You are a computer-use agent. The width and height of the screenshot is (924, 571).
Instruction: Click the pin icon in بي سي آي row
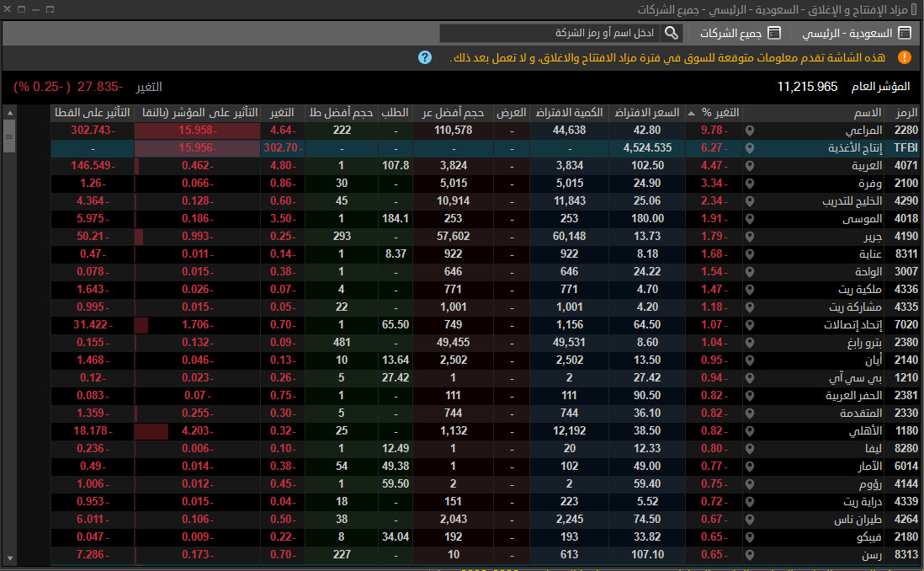point(750,378)
